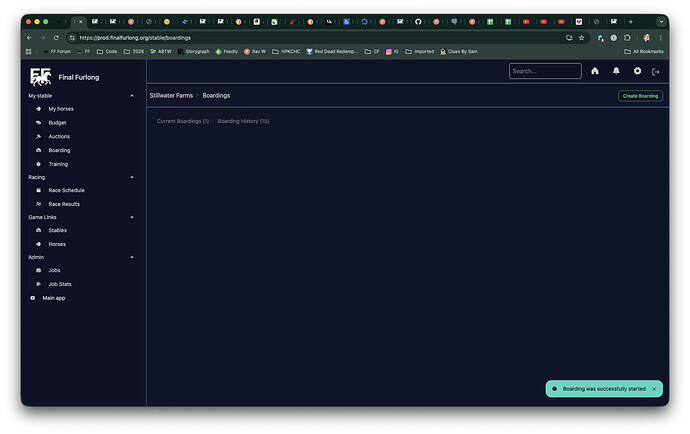690x434 pixels.
Task: Bookmark this page with star icon
Action: click(581, 38)
